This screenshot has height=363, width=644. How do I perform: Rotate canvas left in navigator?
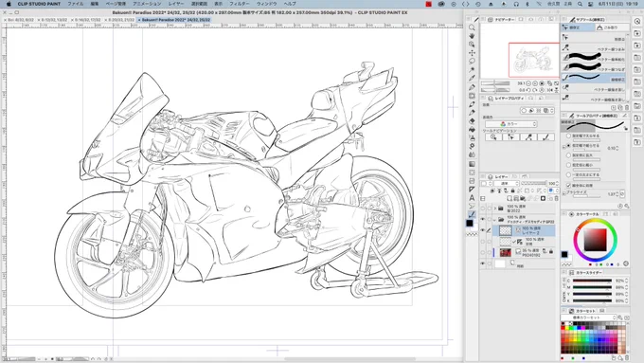(528, 90)
